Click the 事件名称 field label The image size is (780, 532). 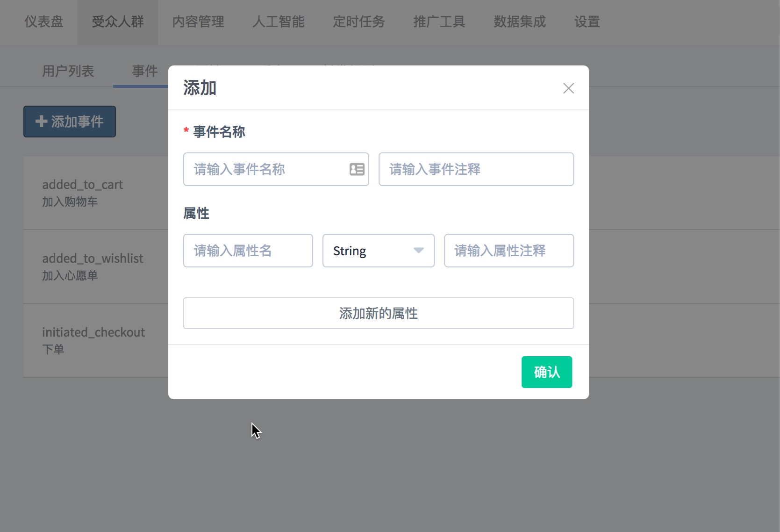pyautogui.click(x=219, y=132)
